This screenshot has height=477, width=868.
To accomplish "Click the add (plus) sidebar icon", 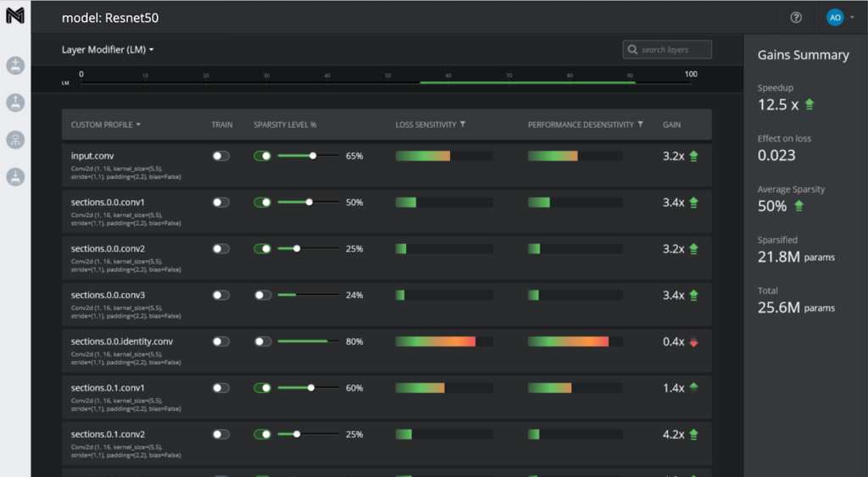I will pos(15,66).
